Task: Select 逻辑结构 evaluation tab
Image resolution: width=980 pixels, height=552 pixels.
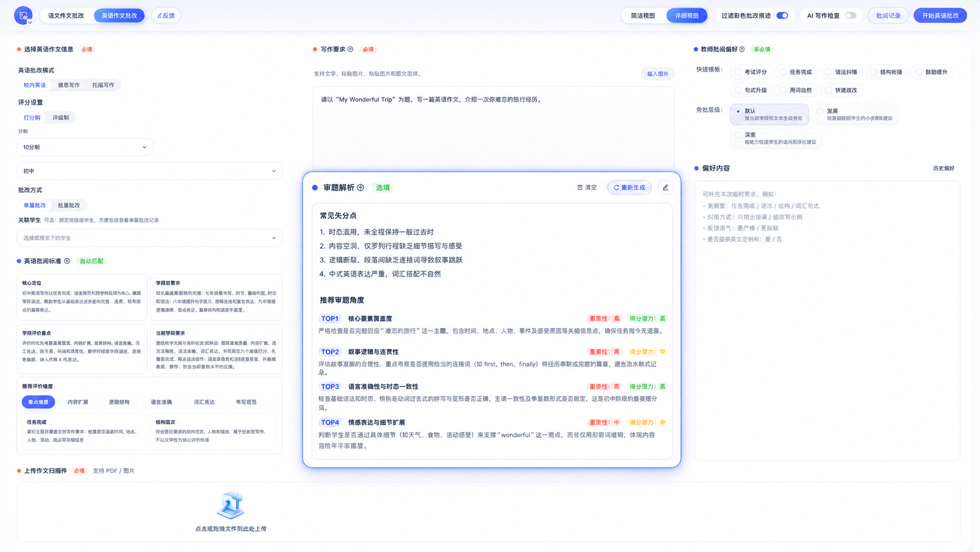Action: [119, 402]
